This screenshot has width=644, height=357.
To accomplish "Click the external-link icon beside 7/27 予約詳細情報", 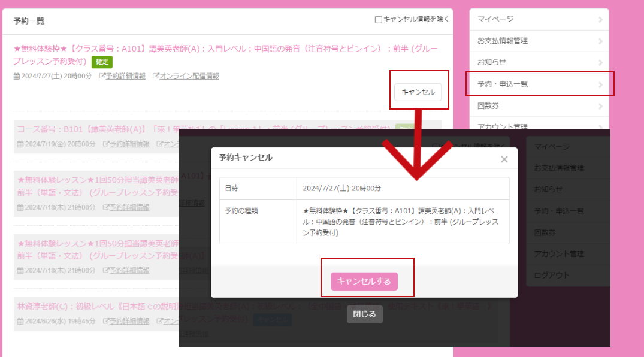I will pyautogui.click(x=102, y=77).
